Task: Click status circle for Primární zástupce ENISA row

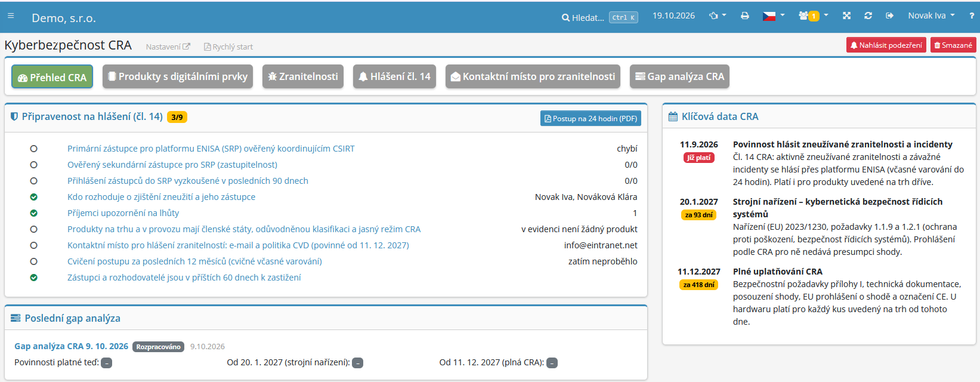Action: tap(33, 149)
